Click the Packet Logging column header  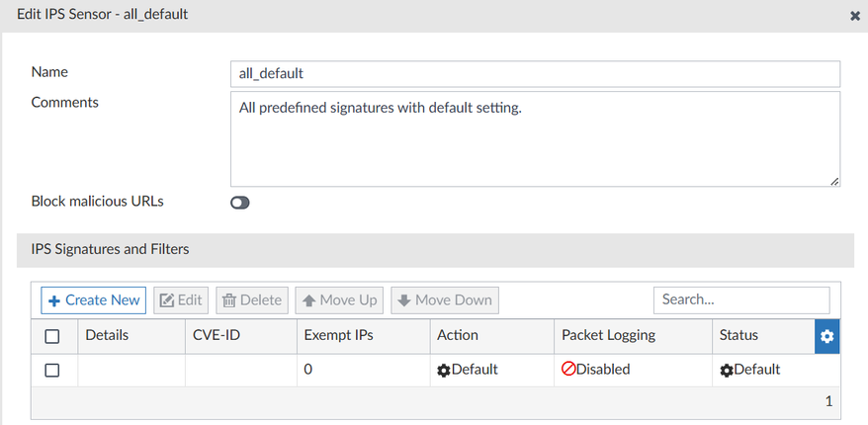[x=608, y=336]
